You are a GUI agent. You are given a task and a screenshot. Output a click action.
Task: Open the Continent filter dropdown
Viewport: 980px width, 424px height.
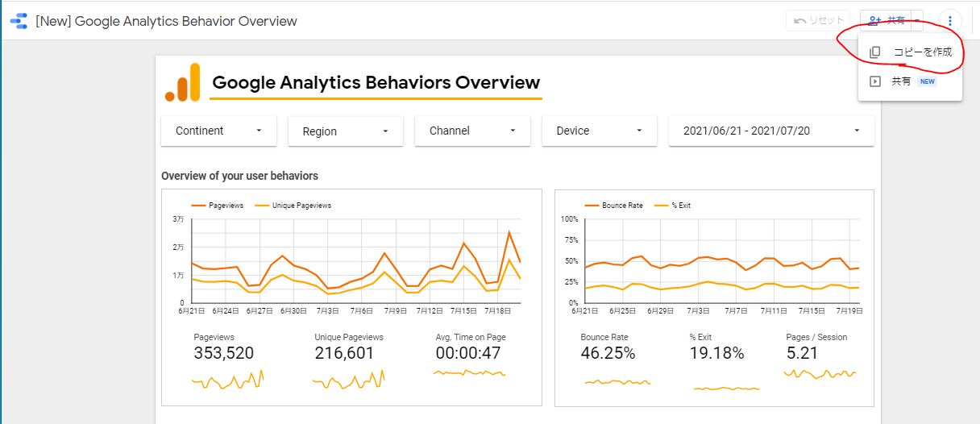coord(218,131)
